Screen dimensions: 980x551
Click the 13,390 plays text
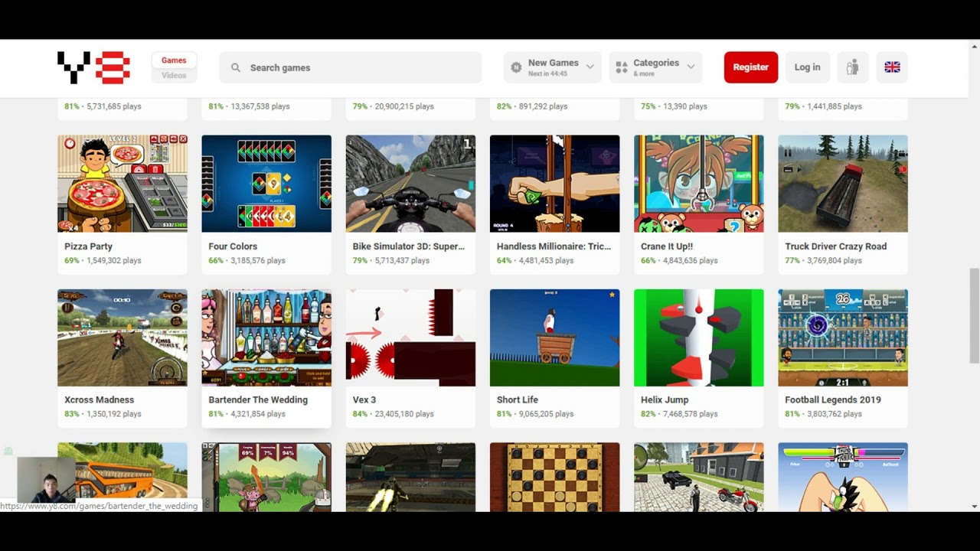coord(686,106)
